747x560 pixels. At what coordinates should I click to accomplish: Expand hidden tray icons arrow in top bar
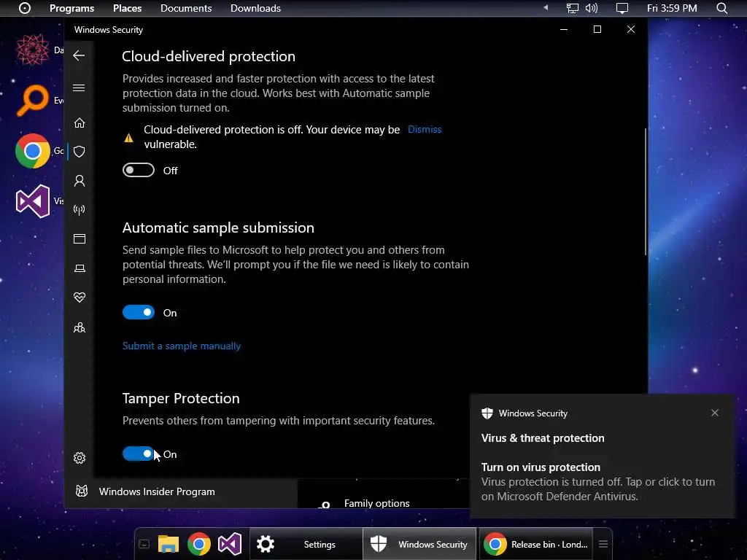(x=546, y=7)
